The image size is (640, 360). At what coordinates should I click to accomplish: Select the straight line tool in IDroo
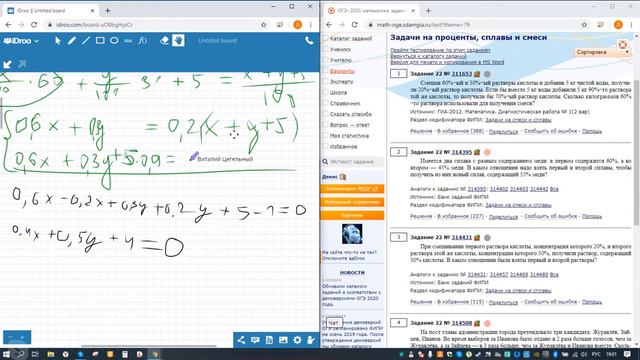coord(86,40)
